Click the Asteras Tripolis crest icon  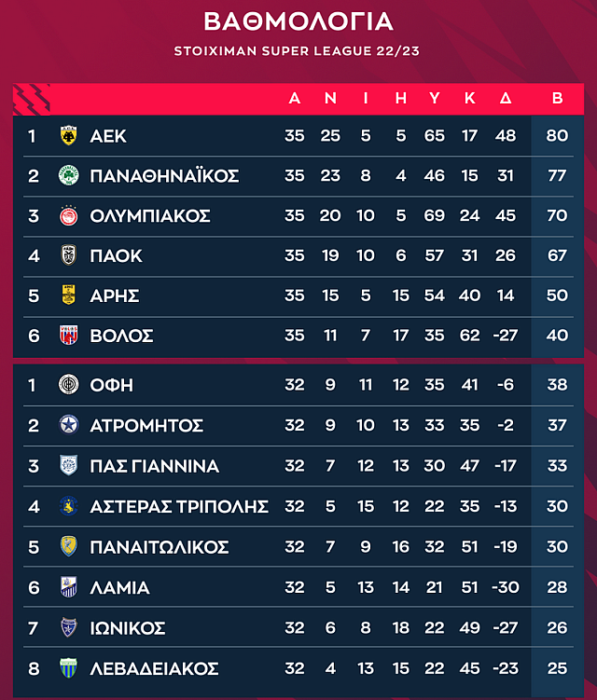(x=68, y=506)
